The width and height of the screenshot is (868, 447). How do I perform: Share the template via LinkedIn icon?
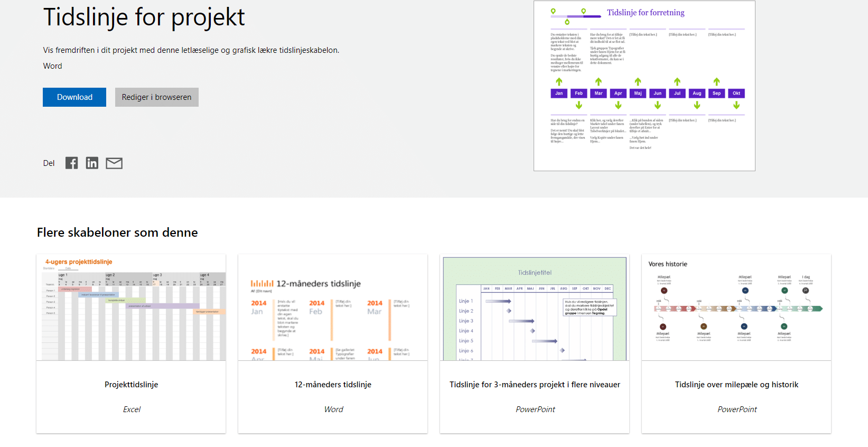click(x=92, y=163)
